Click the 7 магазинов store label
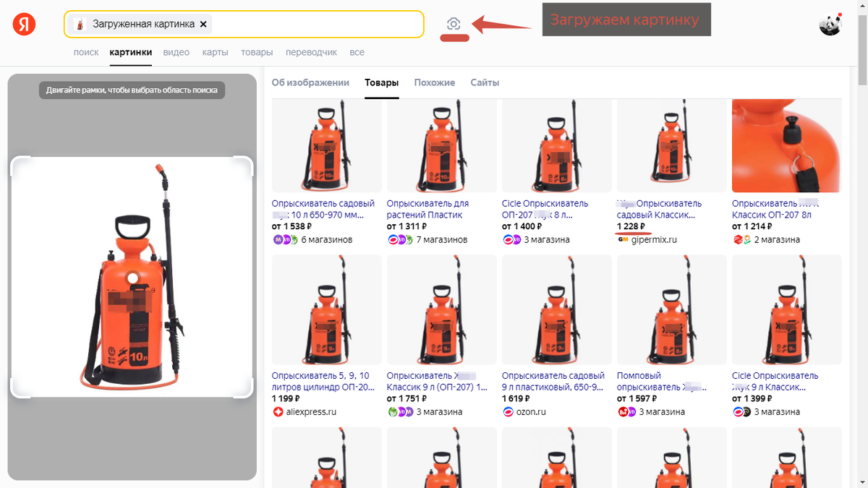Screen dimensions: 868x488 pyautogui.click(x=442, y=239)
